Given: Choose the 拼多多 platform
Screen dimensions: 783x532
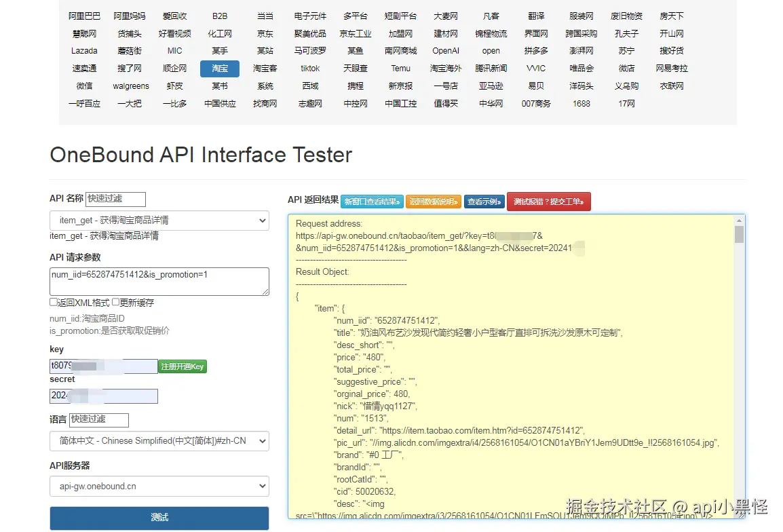Looking at the screenshot, I should coord(536,51).
